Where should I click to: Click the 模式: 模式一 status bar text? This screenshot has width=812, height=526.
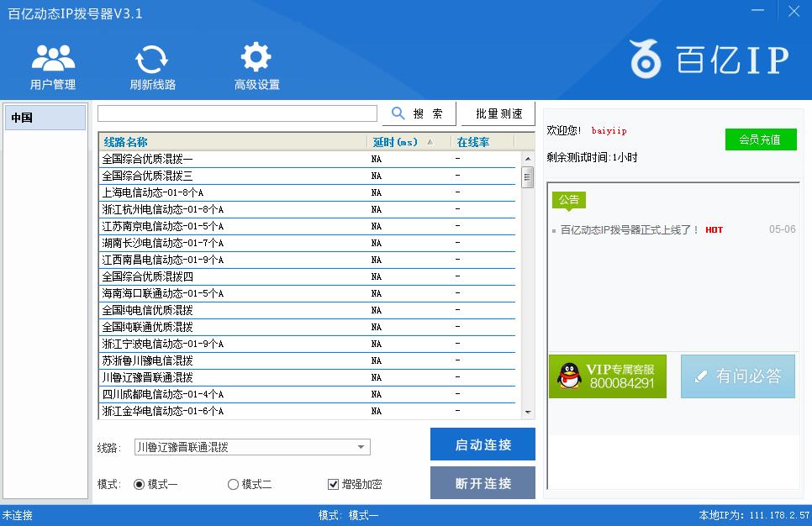click(x=348, y=515)
